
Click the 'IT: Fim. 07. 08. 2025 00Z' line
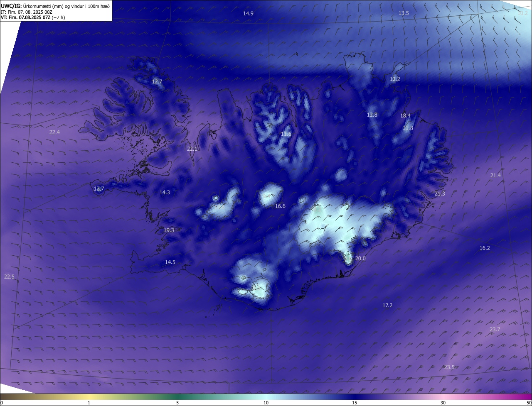pos(27,12)
